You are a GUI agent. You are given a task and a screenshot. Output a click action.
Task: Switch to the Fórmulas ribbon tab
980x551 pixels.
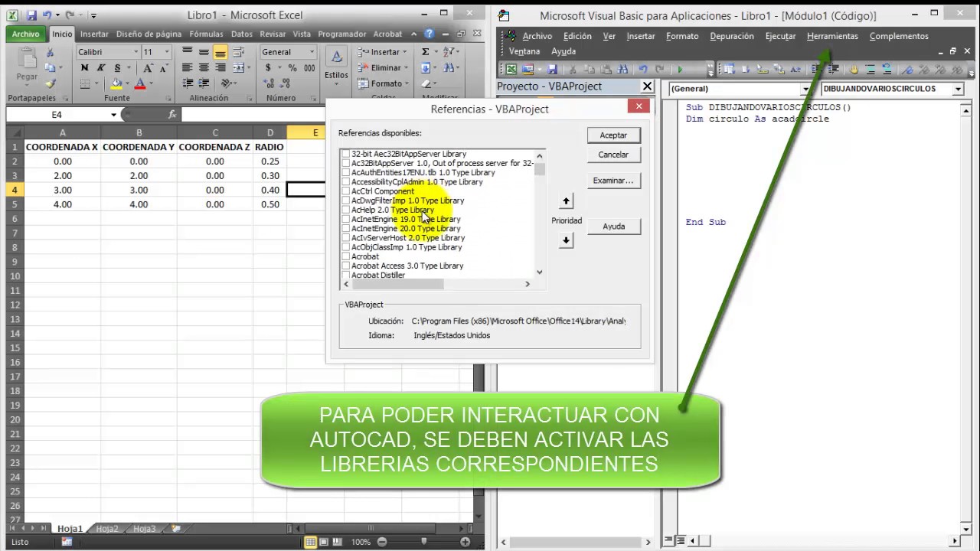(206, 34)
